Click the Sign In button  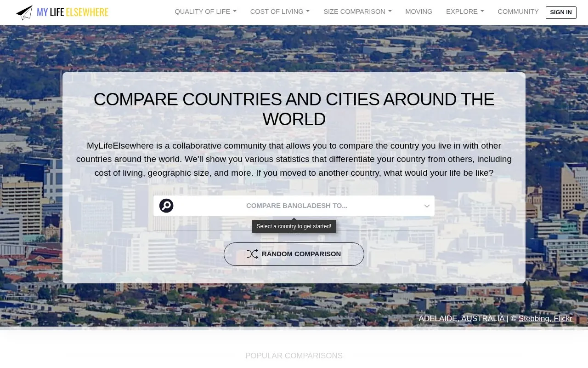point(561,12)
